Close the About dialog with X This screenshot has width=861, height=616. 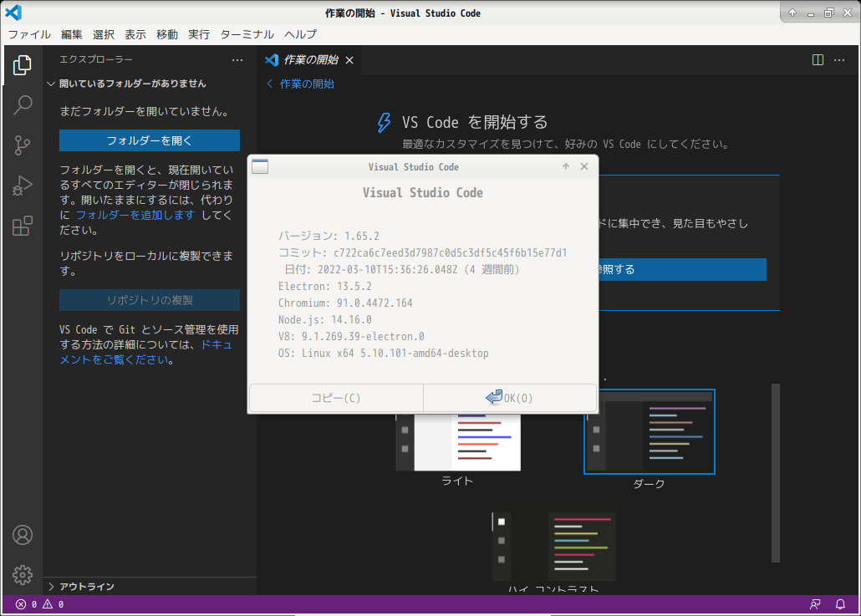tap(584, 166)
